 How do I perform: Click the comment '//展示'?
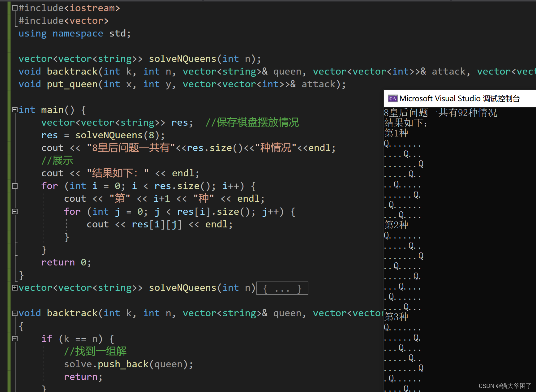pos(58,161)
